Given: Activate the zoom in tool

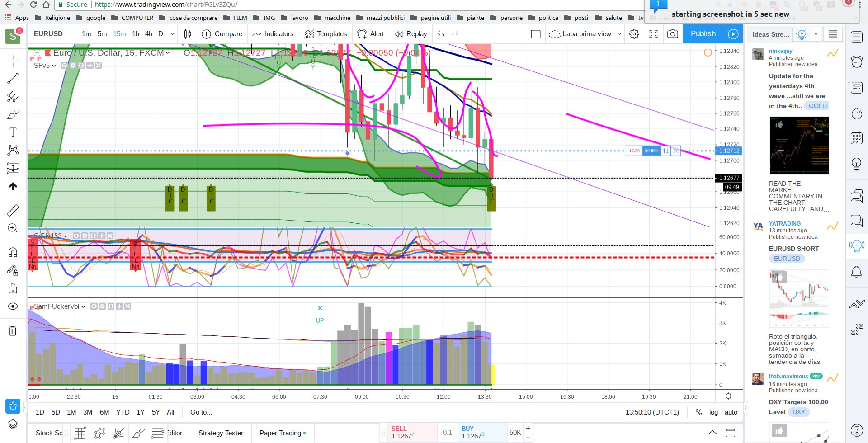Looking at the screenshot, I should coord(13,228).
